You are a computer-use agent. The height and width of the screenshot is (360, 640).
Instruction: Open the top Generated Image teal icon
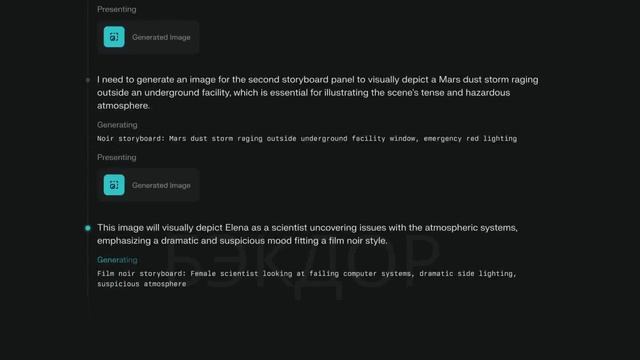pos(114,37)
